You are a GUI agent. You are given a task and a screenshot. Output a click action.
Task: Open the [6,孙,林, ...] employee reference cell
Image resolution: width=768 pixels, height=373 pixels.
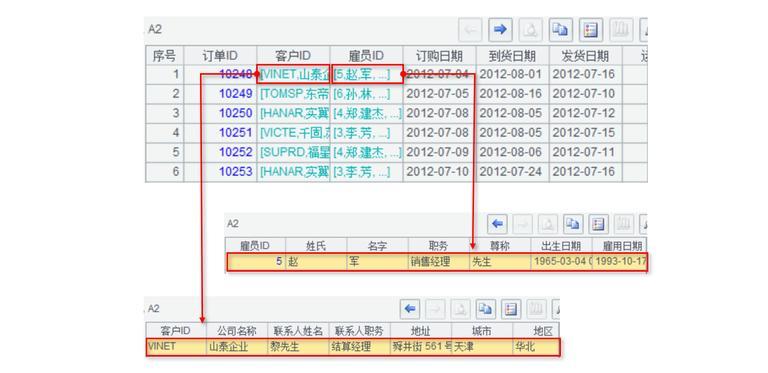point(366,94)
